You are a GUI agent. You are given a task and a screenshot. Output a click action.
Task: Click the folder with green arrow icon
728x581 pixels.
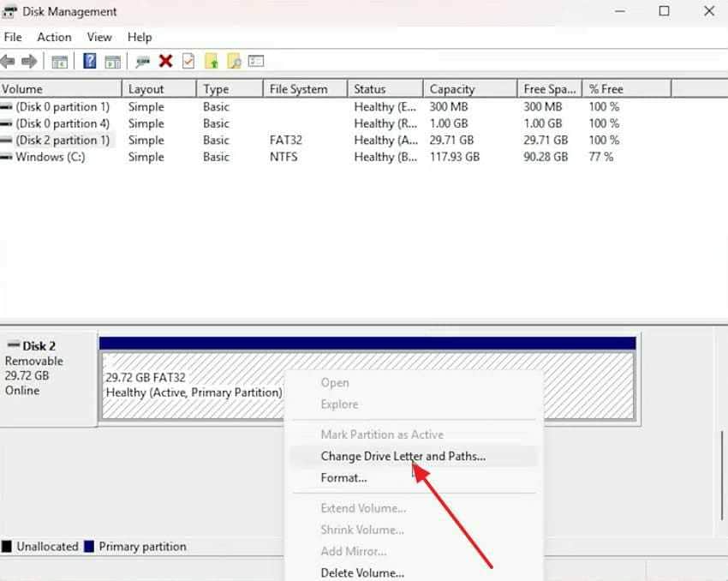(x=212, y=61)
